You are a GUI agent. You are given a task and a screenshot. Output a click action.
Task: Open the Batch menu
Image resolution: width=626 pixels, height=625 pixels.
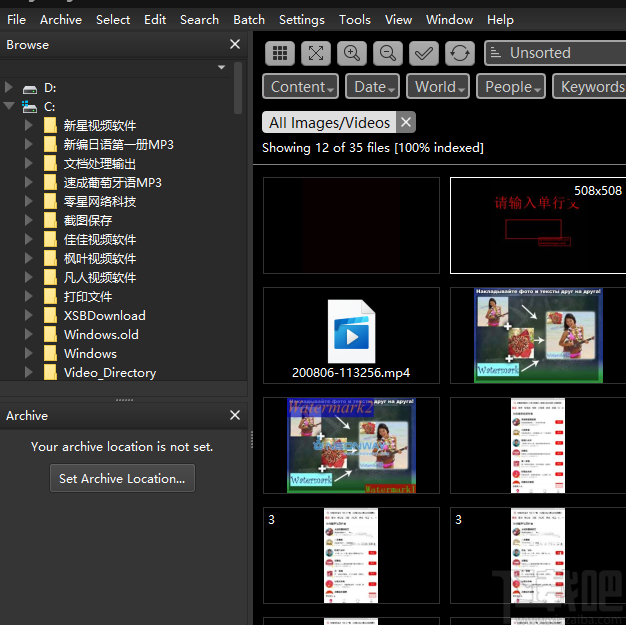pos(249,20)
